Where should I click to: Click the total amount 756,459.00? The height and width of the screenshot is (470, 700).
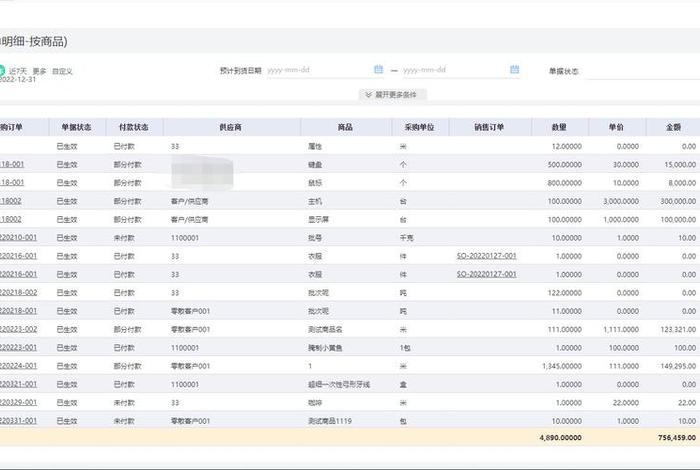coord(677,438)
